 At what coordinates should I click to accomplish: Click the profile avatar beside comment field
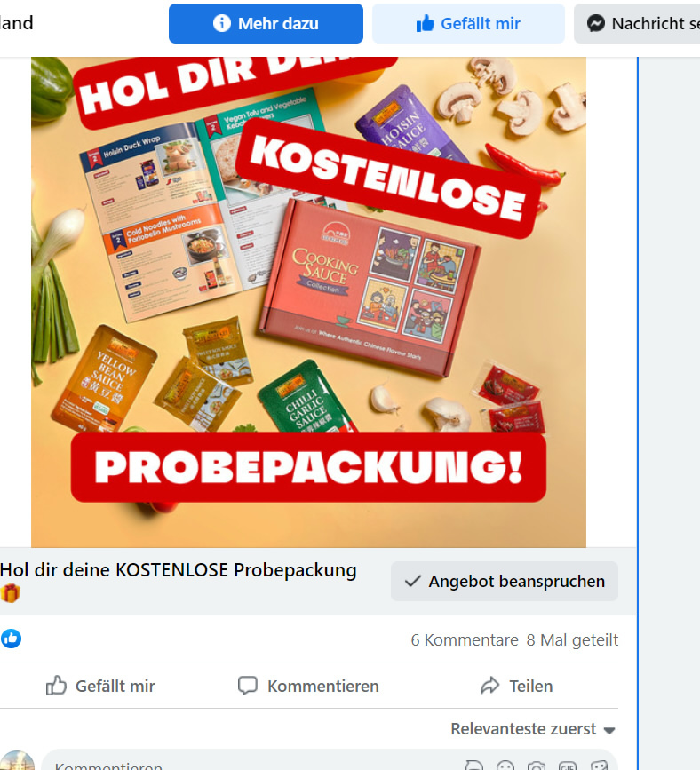point(17,760)
